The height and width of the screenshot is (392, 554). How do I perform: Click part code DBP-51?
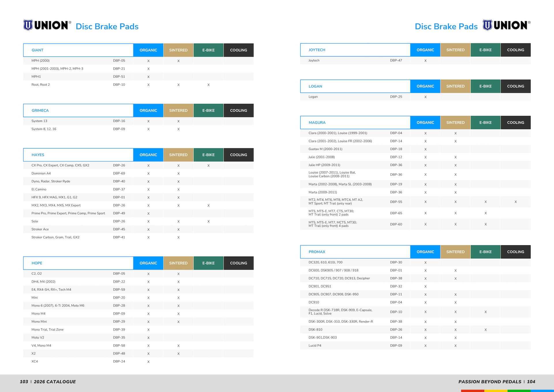pyautogui.click(x=119, y=77)
